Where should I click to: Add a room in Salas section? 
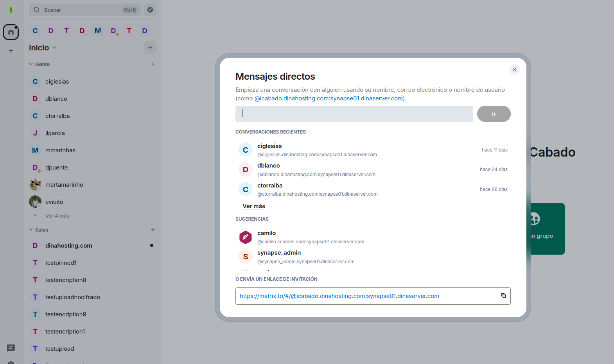(x=153, y=230)
